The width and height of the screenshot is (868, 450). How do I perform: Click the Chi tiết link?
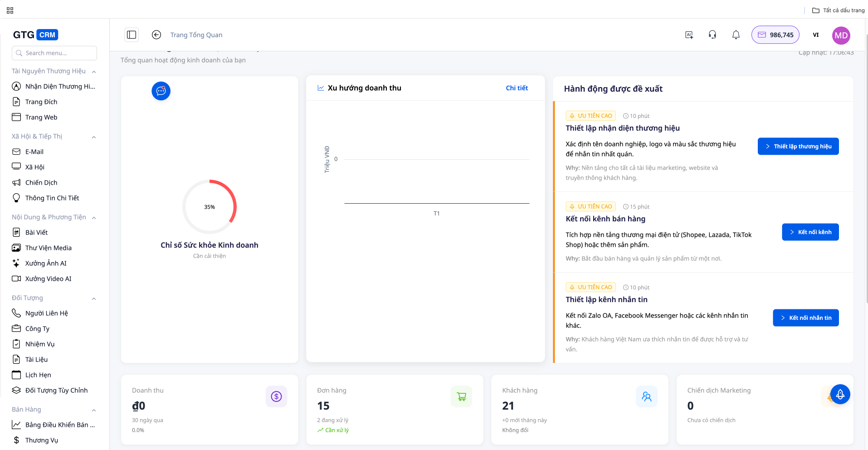[x=517, y=88]
